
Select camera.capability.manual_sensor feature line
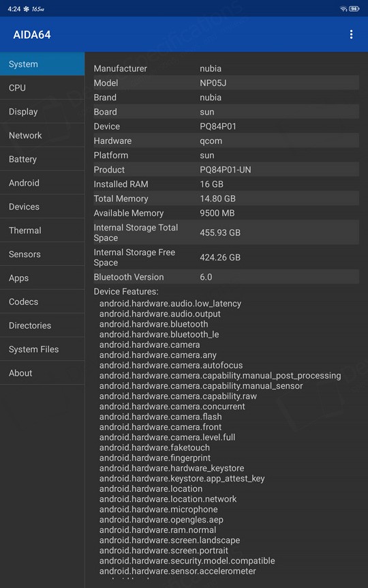(201, 386)
